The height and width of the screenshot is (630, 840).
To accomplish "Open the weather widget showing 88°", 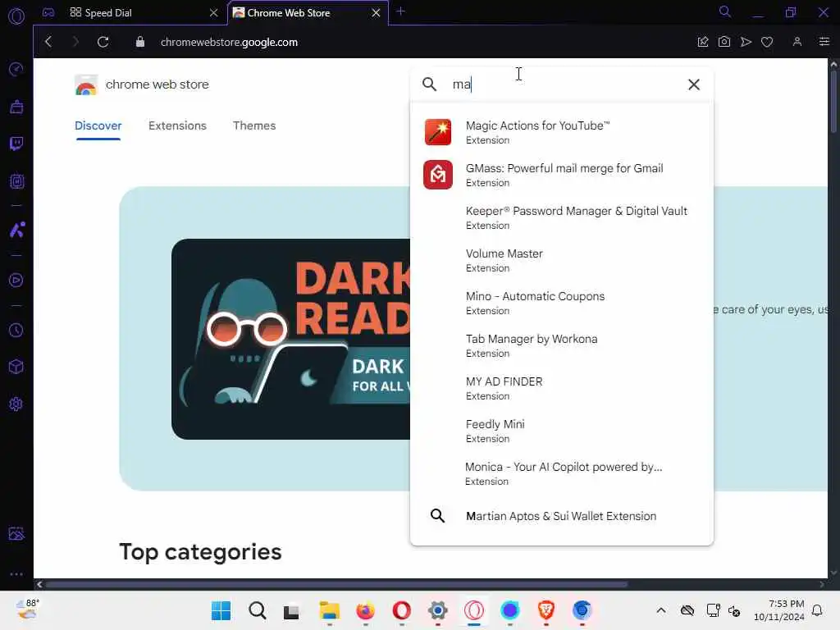I will (x=27, y=609).
